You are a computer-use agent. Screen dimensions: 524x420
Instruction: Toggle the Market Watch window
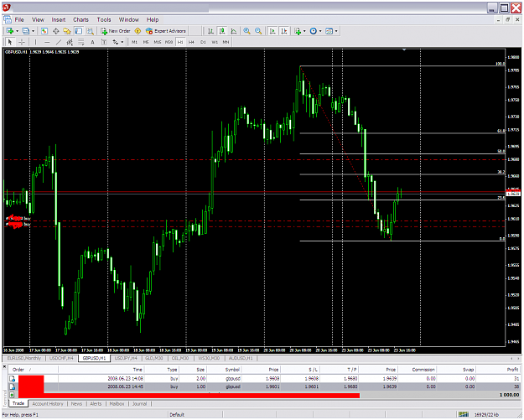44,31
